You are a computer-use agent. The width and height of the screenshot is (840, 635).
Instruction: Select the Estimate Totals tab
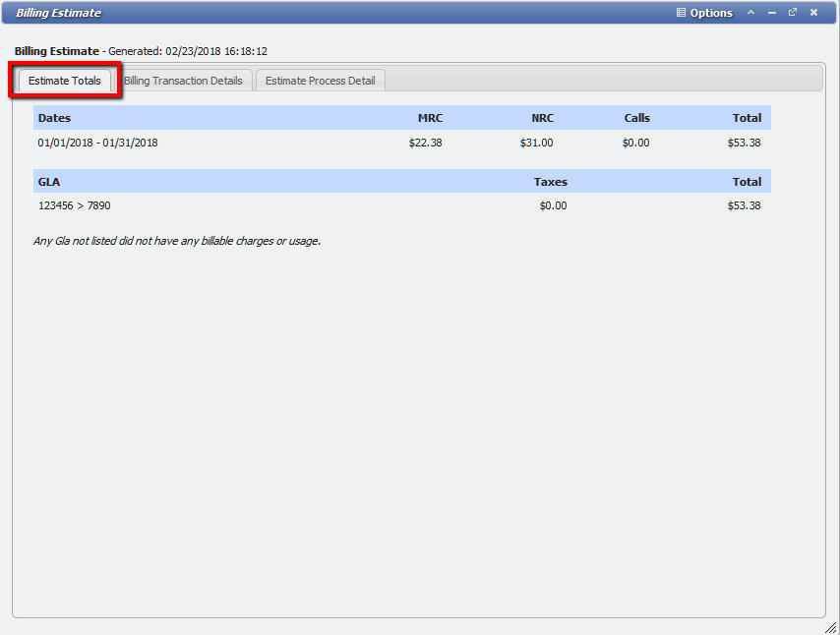(x=65, y=81)
